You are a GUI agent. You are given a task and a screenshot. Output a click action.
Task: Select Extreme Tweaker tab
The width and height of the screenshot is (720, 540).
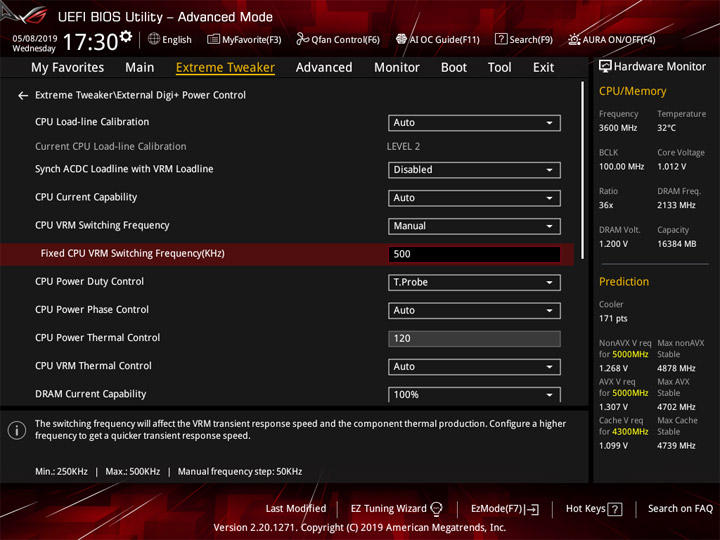(225, 68)
